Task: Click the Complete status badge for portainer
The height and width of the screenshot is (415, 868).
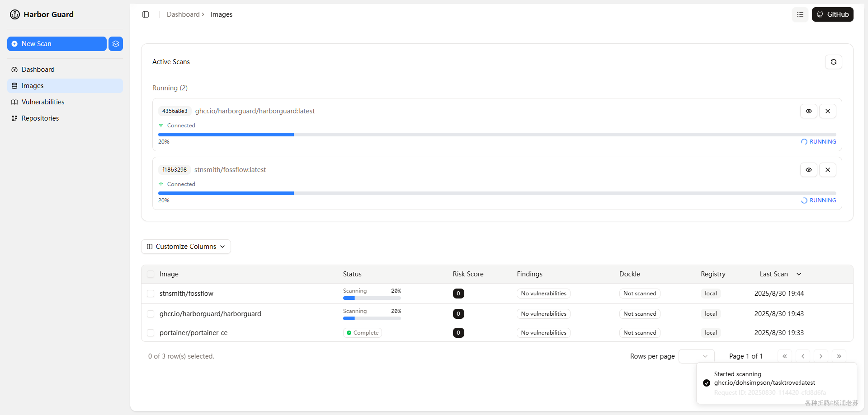Action: 363,333
